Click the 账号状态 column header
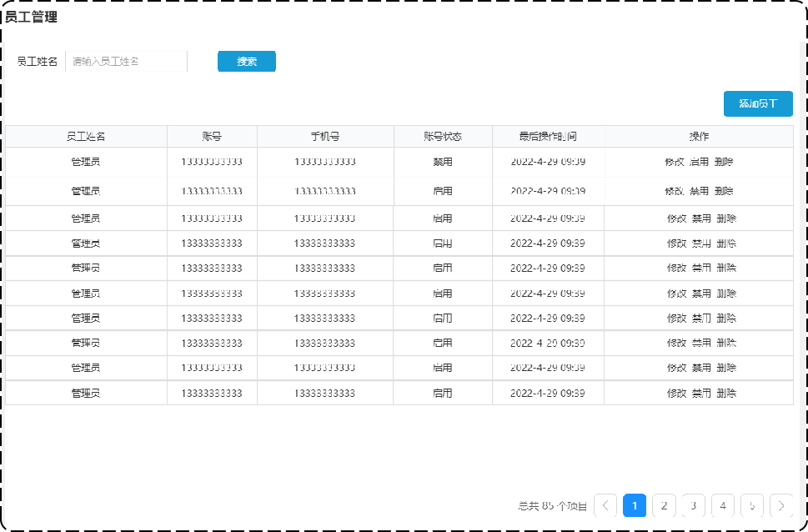Screen dimensions: 808x532 443,136
